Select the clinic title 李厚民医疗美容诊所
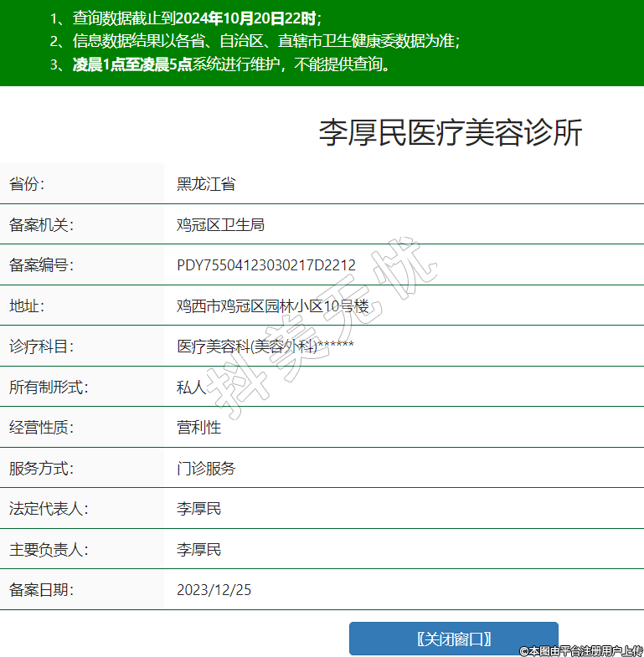 coord(450,133)
